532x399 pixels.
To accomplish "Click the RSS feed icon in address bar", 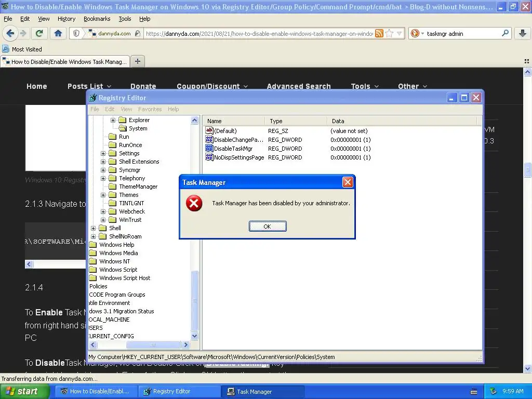I will click(379, 33).
